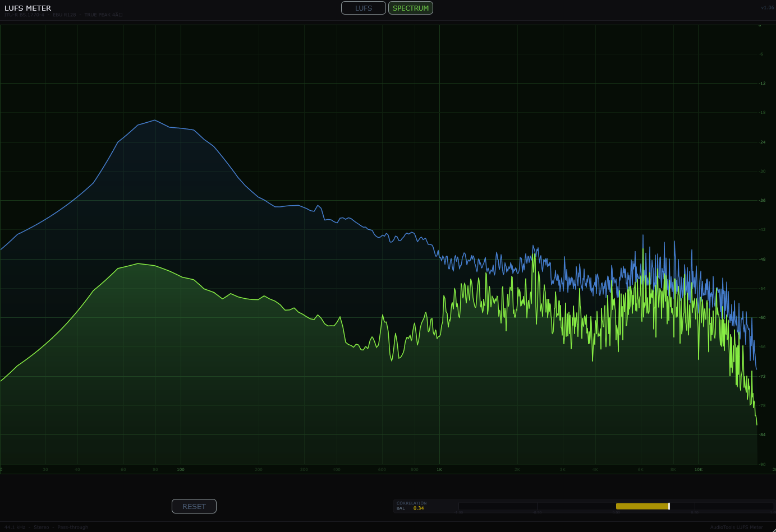
Task: Click the Stereo channel mode indicator
Action: point(41,527)
